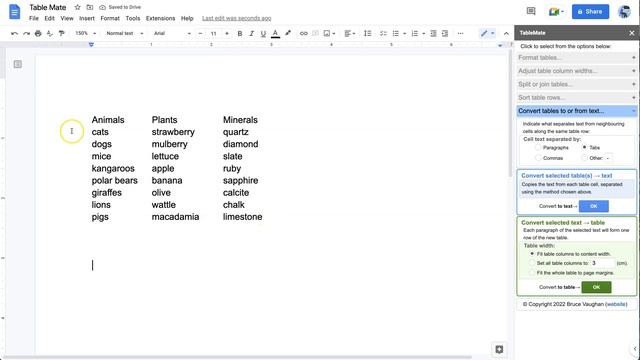Screen dimensions: 640x360
Task: Apply a numbered list
Action: coord(415,33)
